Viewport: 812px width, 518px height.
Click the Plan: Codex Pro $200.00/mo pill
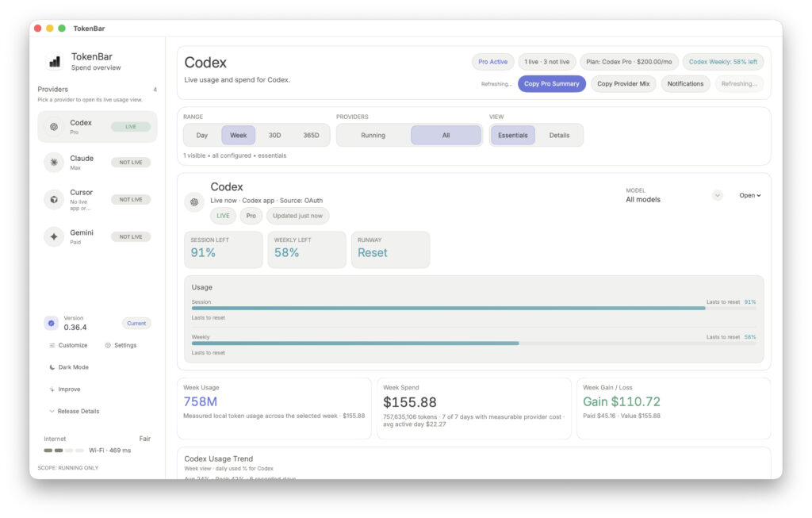pyautogui.click(x=629, y=62)
